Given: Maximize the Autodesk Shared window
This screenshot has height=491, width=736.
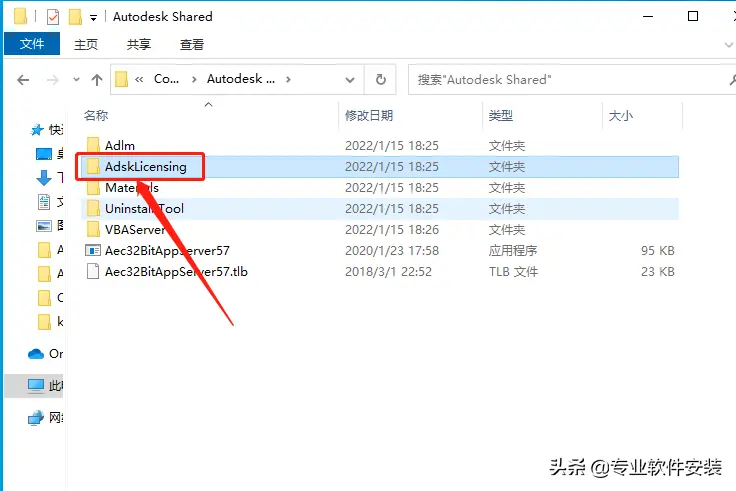Looking at the screenshot, I should [x=693, y=16].
